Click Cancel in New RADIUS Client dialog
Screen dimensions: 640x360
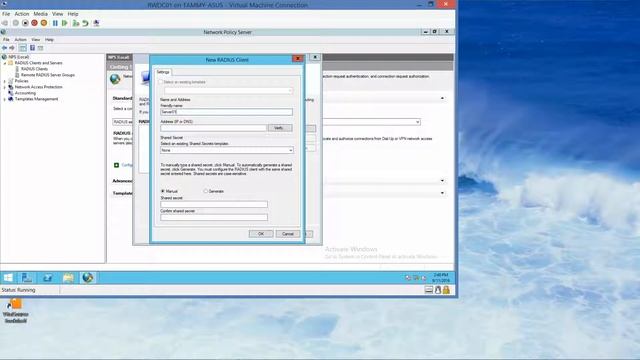pyautogui.click(x=288, y=234)
